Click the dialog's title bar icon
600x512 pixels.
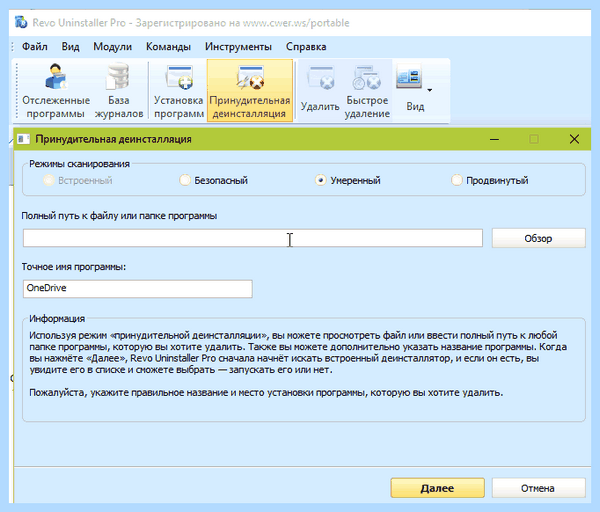tap(23, 139)
